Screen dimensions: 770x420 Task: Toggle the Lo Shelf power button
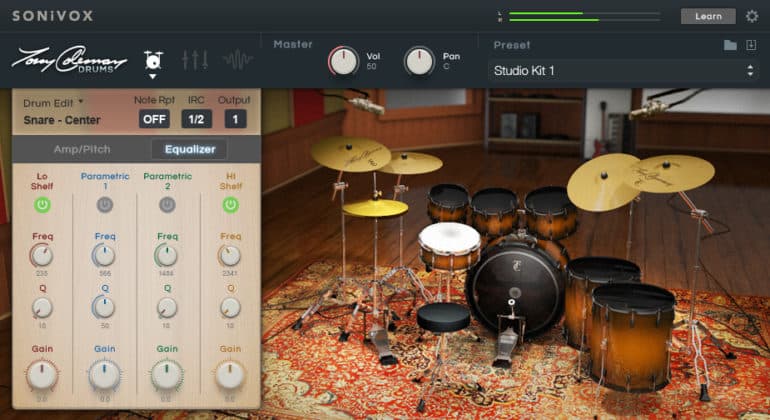pos(42,204)
